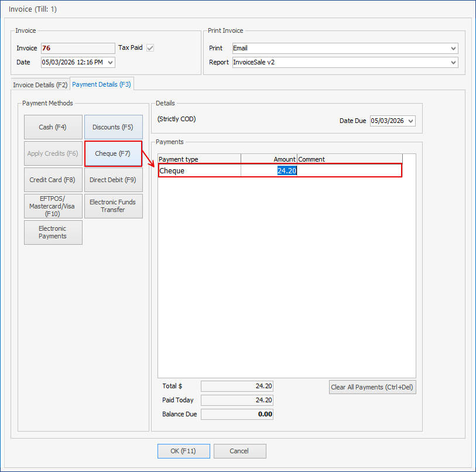This screenshot has width=476, height=472.
Task: Switch to Invoice Details (F2) tab
Action: click(40, 85)
